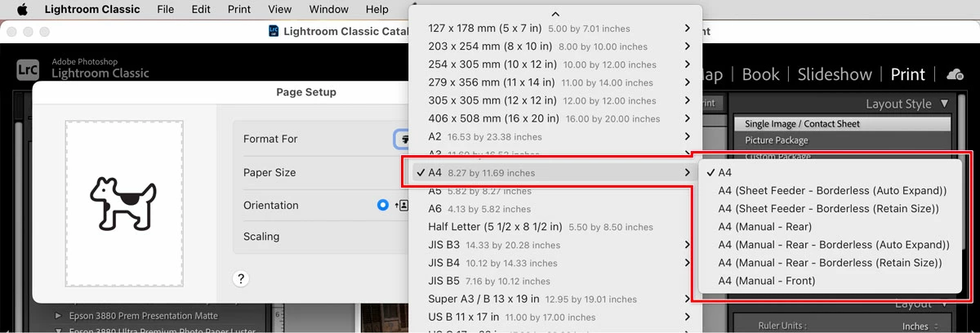Image resolution: width=980 pixels, height=333 pixels.
Task: Select A4 (Manual - Front) option
Action: 829,281
